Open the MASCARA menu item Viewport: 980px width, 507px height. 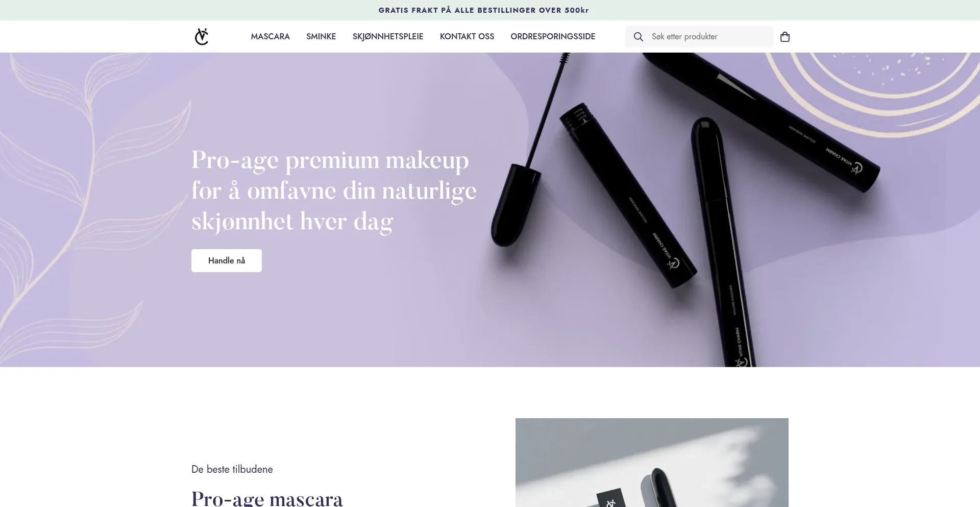pos(270,37)
